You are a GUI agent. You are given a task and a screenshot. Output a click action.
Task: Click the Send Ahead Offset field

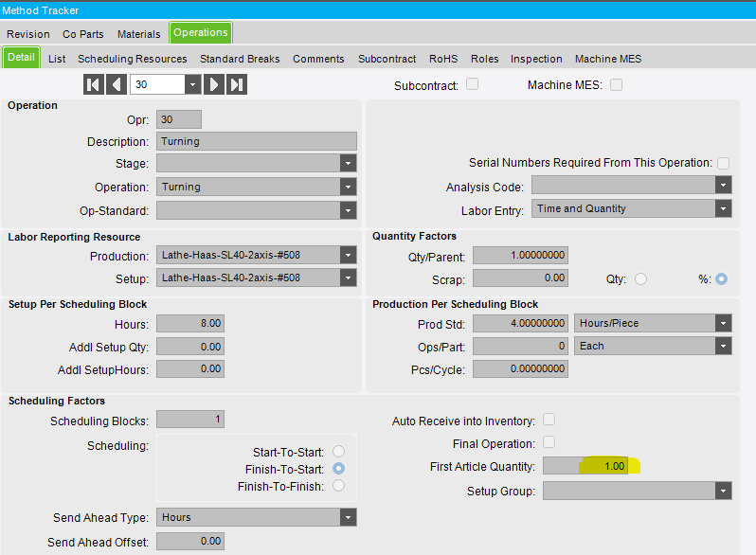pyautogui.click(x=190, y=541)
